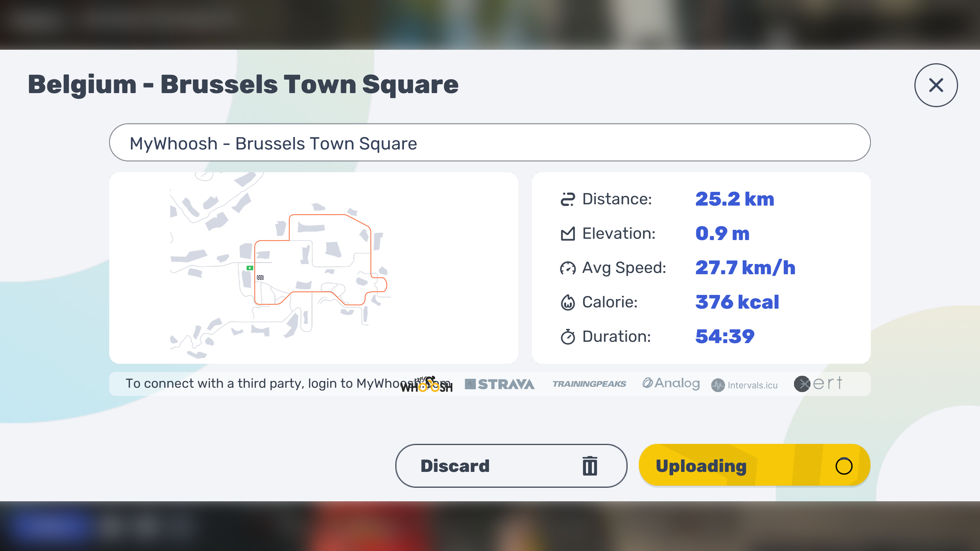Click the MyWhoosh logo
980x551 pixels.
click(427, 384)
